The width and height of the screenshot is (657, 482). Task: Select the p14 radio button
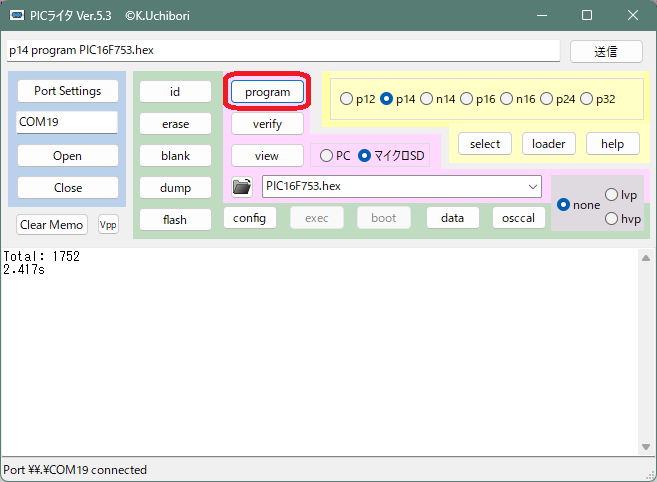pos(386,99)
